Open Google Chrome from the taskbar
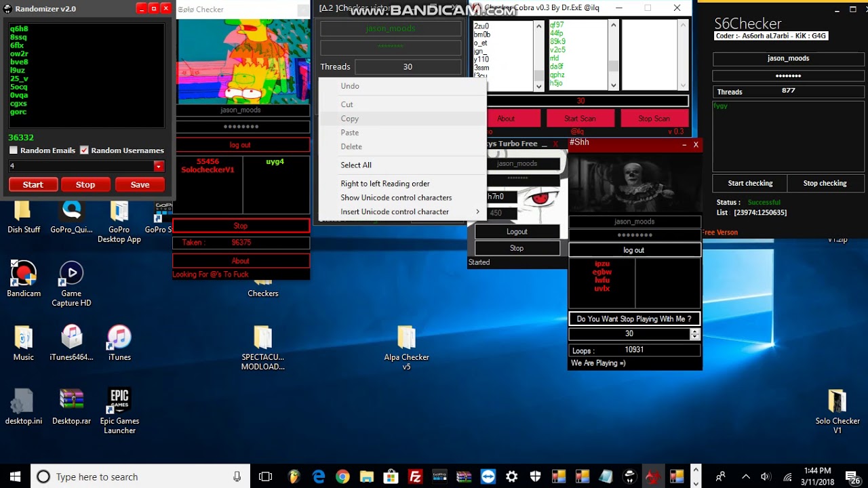Image resolution: width=868 pixels, height=488 pixels. pyautogui.click(x=342, y=476)
